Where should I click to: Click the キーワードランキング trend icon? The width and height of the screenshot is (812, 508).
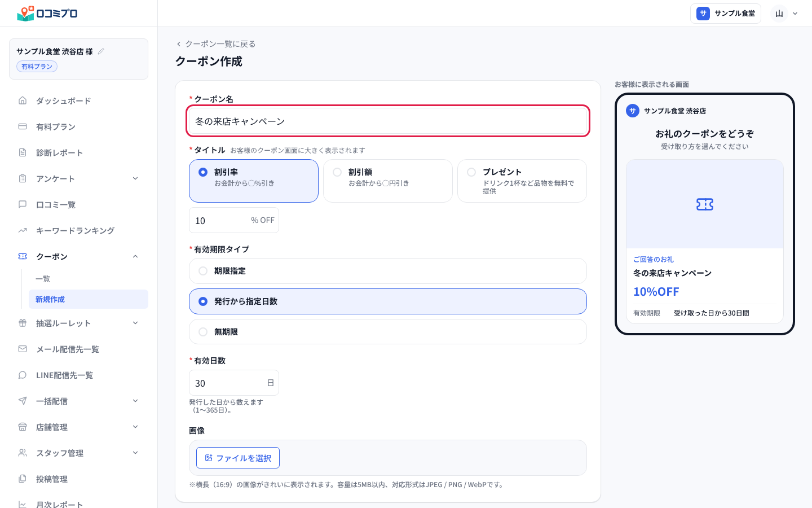(x=23, y=230)
